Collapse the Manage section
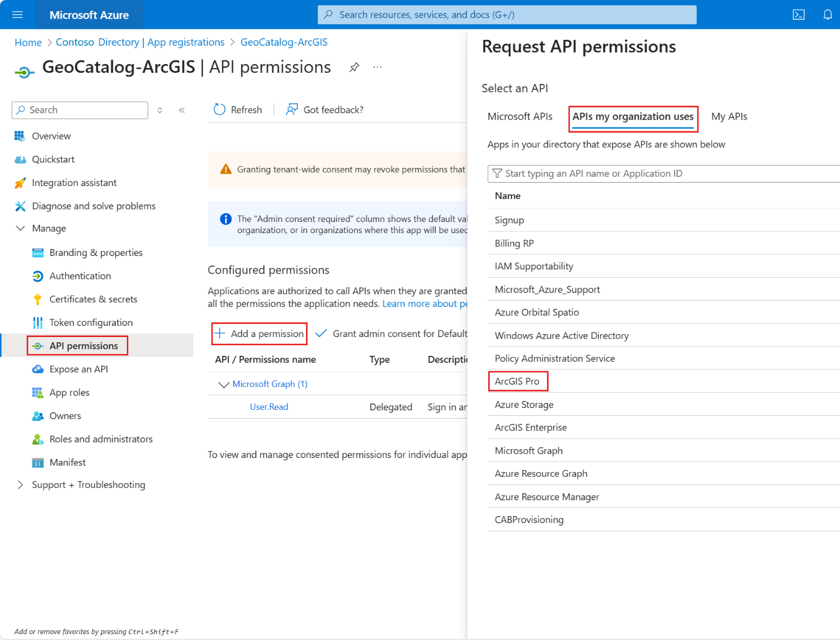The height and width of the screenshot is (640, 840). pos(20,228)
